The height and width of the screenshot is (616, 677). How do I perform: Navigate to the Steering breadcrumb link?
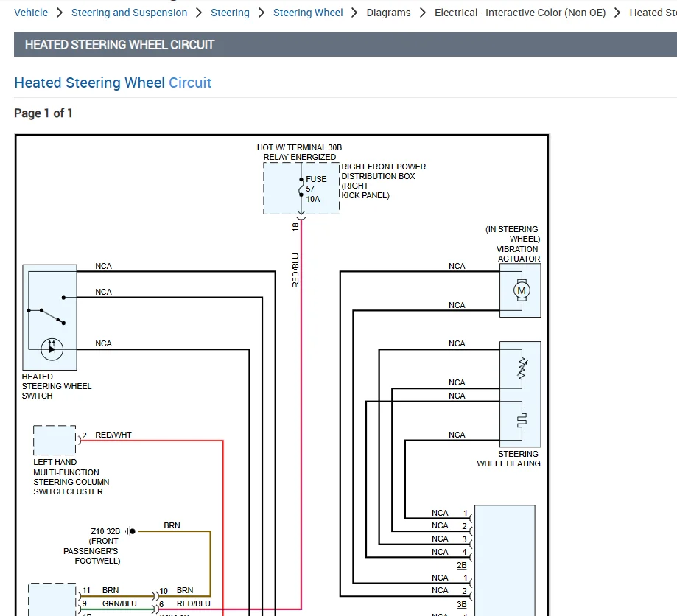pos(230,13)
